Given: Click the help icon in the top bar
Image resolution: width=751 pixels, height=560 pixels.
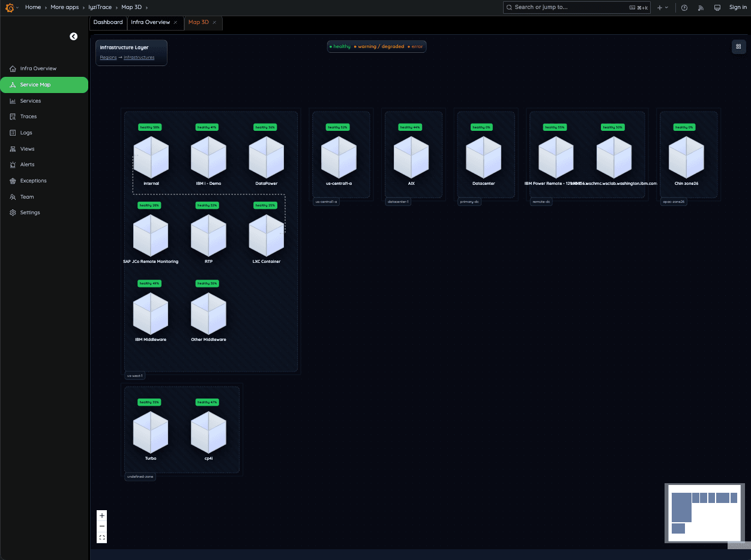Looking at the screenshot, I should [x=684, y=7].
